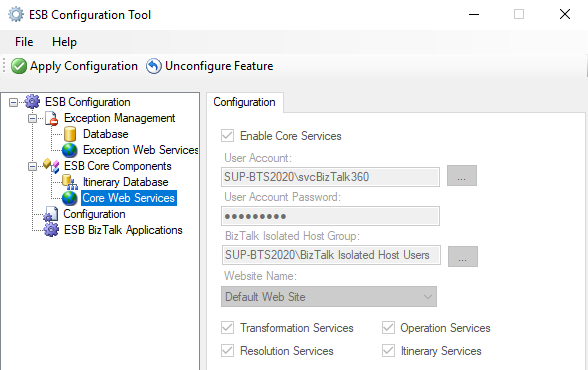The height and width of the screenshot is (370, 588).
Task: Click the blue Unconfigure Feature arrow icon
Action: pos(154,66)
